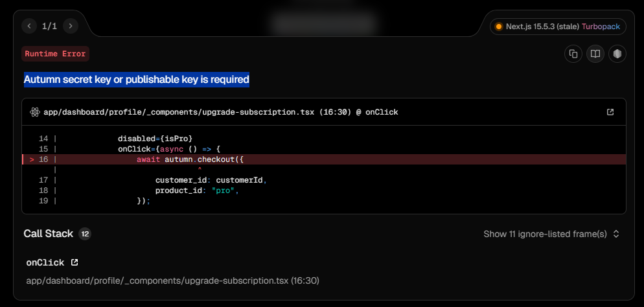Open the docs book icon

595,54
